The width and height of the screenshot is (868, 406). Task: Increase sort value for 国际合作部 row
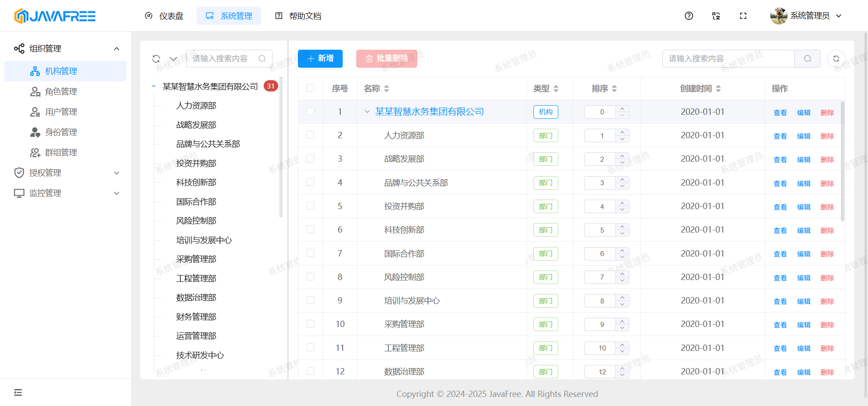[623, 250]
